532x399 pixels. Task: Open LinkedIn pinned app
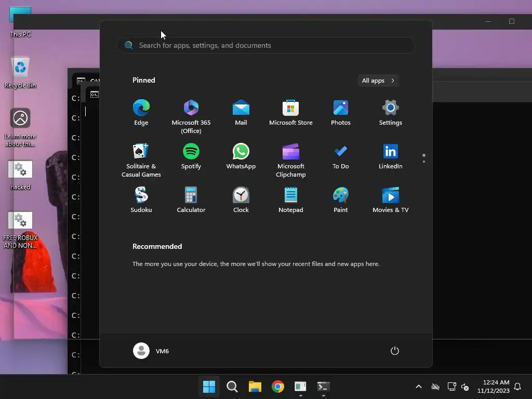coord(391,156)
